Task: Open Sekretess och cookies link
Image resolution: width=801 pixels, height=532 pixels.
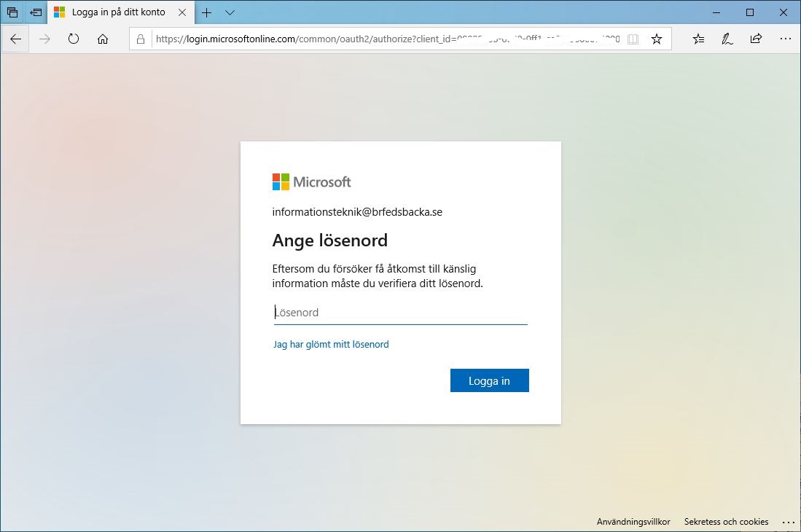Action: click(727, 521)
